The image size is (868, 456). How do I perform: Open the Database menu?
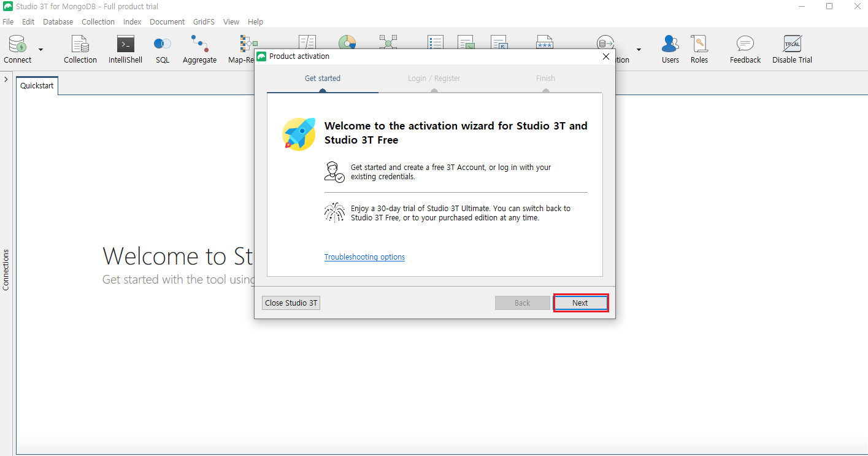click(58, 21)
